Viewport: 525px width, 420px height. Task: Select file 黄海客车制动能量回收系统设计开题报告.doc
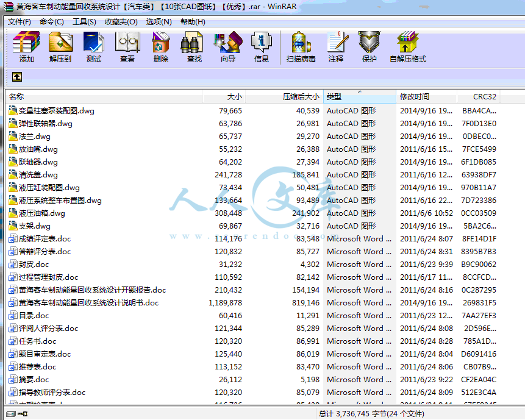point(93,290)
